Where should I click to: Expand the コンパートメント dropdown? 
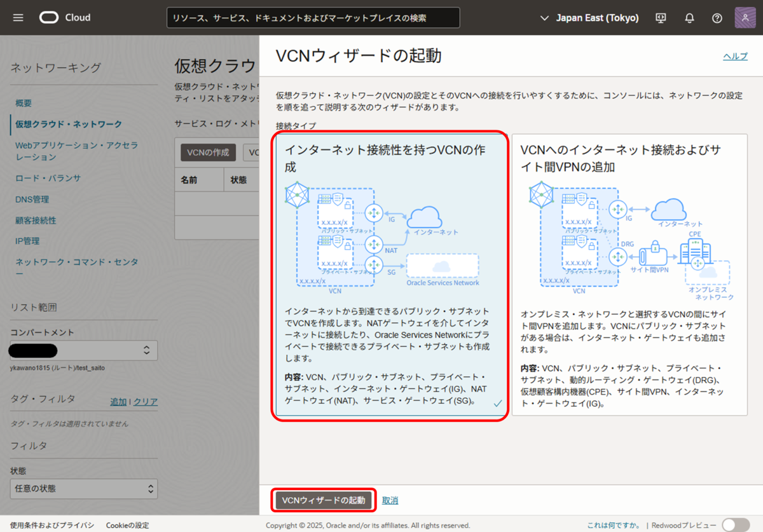click(84, 350)
